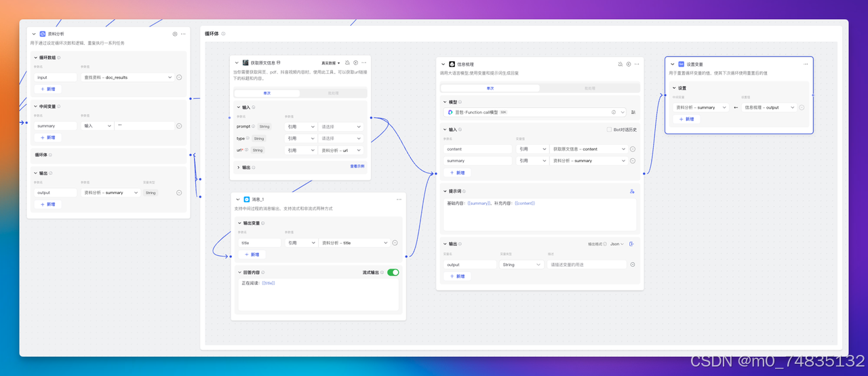Open the more options menu of 资料分析 node
Screen dimensions: 868x376
183,33
